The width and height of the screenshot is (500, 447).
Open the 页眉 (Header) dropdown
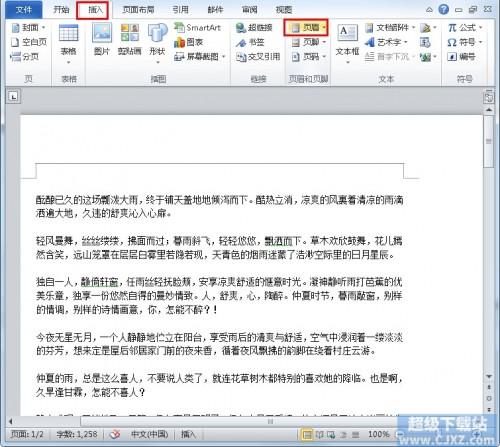coord(306,28)
